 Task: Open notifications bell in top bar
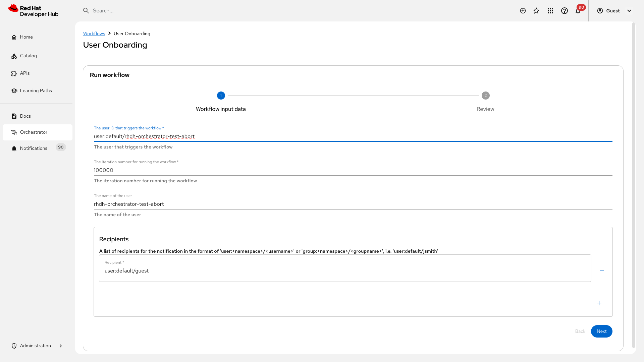coord(578,11)
